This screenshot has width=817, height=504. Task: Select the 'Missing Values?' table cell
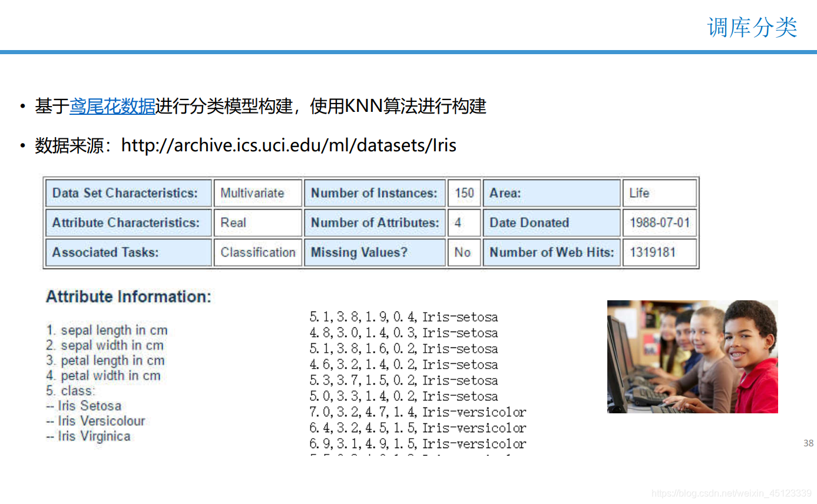point(375,253)
